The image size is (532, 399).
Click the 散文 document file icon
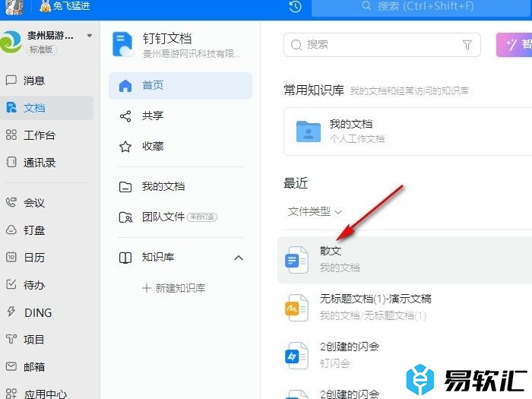point(297,260)
